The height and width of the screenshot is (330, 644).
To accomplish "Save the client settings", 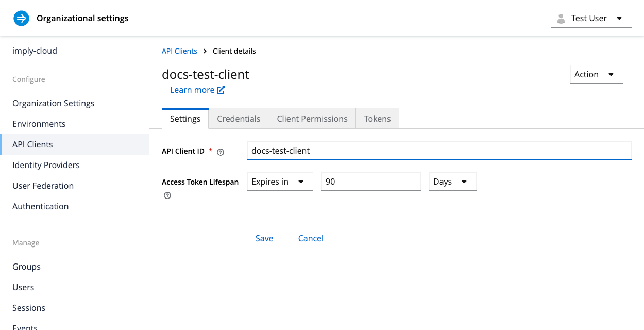I will coord(264,238).
